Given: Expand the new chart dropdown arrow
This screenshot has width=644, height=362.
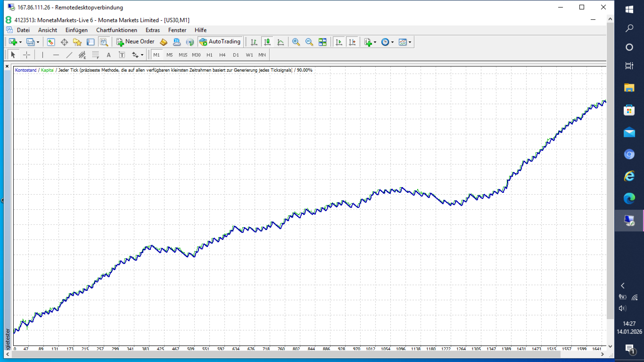Looking at the screenshot, I should pyautogui.click(x=20, y=42).
